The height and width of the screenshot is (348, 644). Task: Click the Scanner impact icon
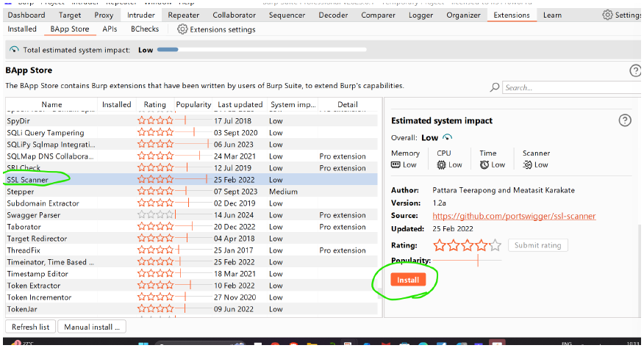tap(527, 164)
